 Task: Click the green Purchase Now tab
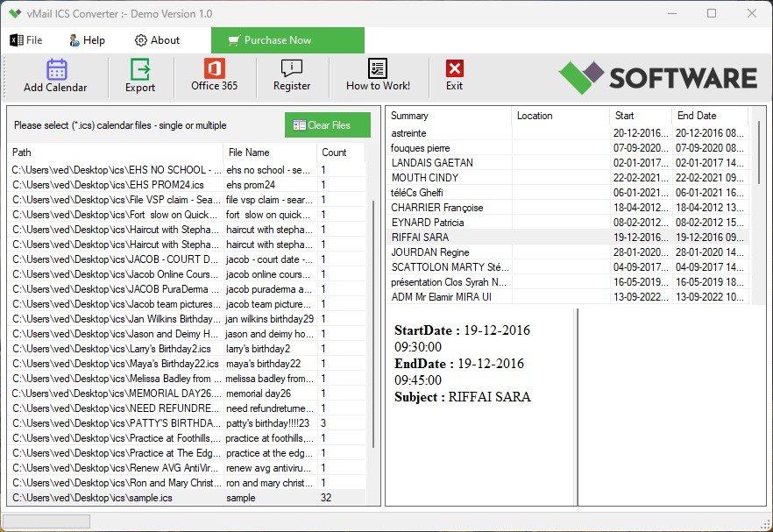pyautogui.click(x=287, y=40)
